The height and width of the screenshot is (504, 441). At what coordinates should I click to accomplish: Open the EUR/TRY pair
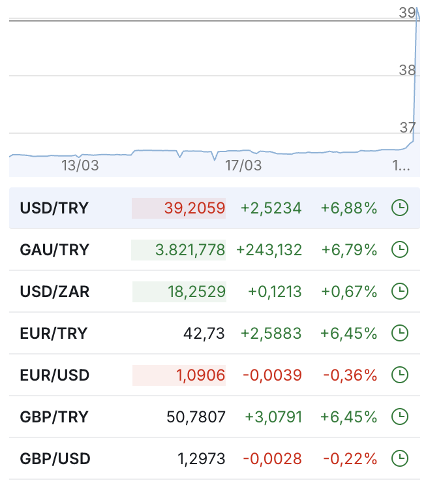click(53, 334)
